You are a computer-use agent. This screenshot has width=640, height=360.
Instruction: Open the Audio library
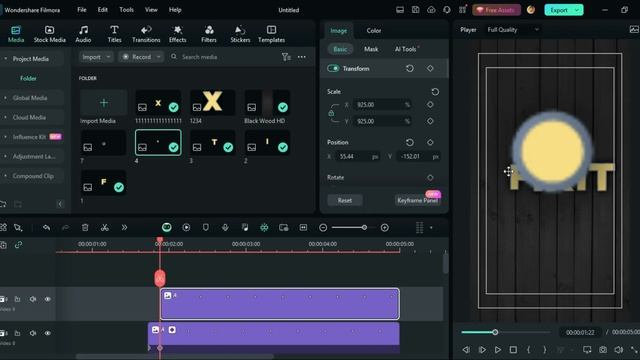(83, 34)
